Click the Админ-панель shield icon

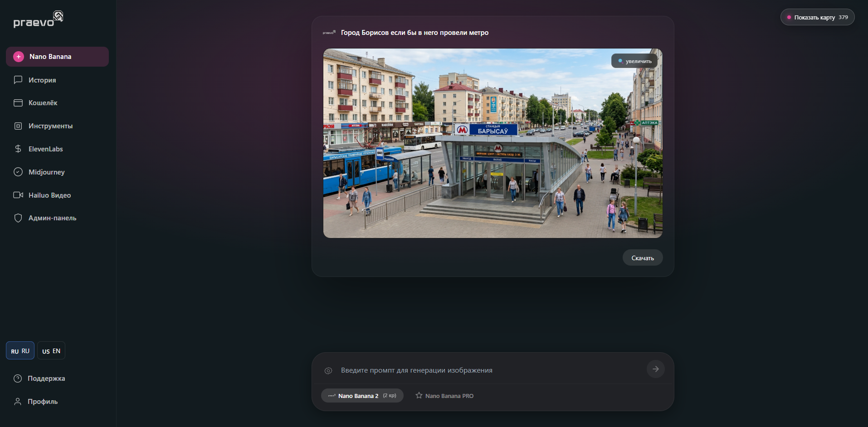pos(18,218)
